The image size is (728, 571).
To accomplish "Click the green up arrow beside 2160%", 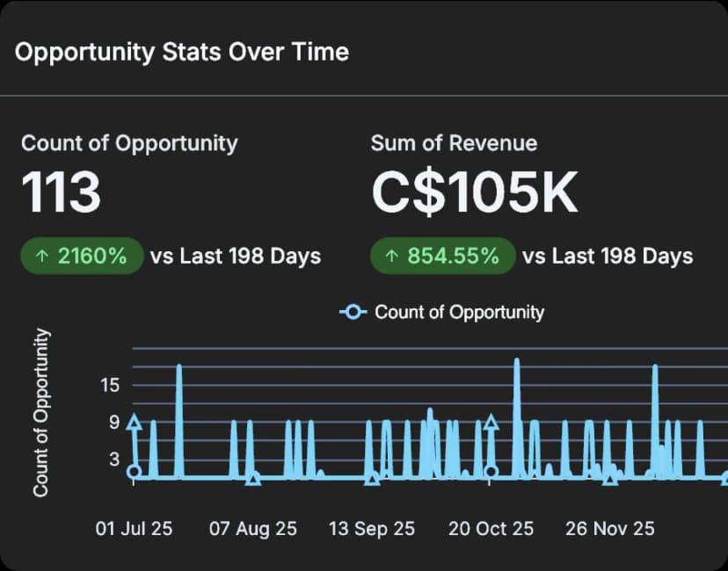I will click(x=41, y=257).
